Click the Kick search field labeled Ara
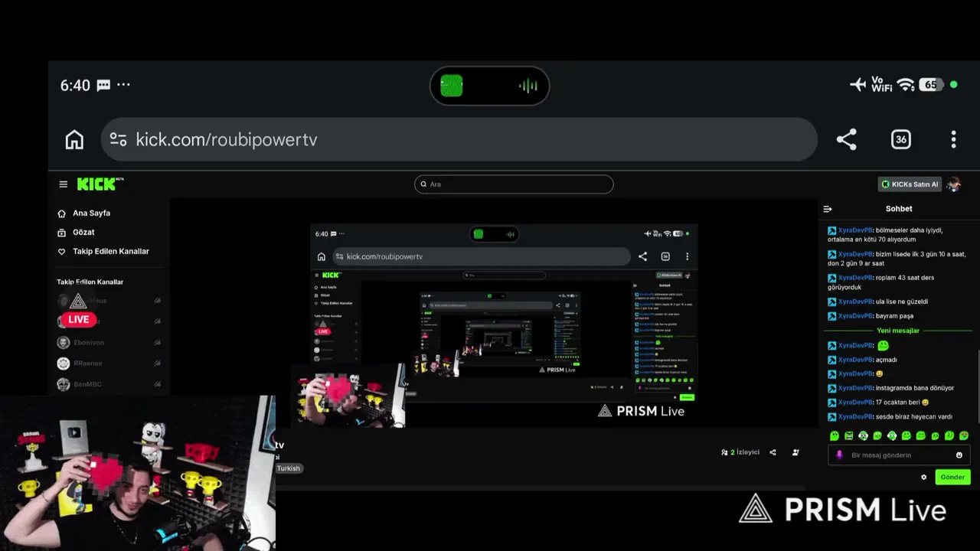 [514, 184]
